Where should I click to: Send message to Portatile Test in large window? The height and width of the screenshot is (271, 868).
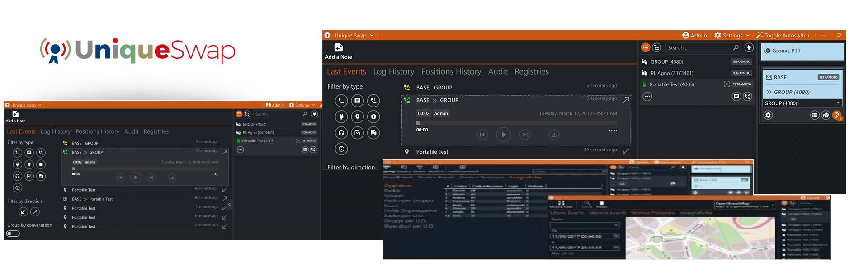pyautogui.click(x=736, y=96)
